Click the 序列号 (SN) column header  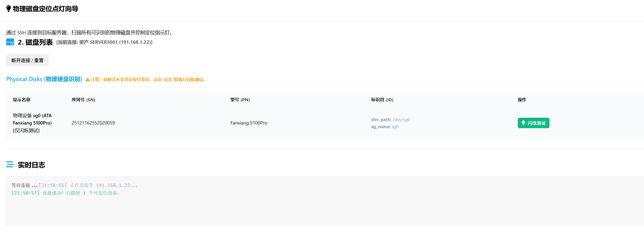coord(83,100)
